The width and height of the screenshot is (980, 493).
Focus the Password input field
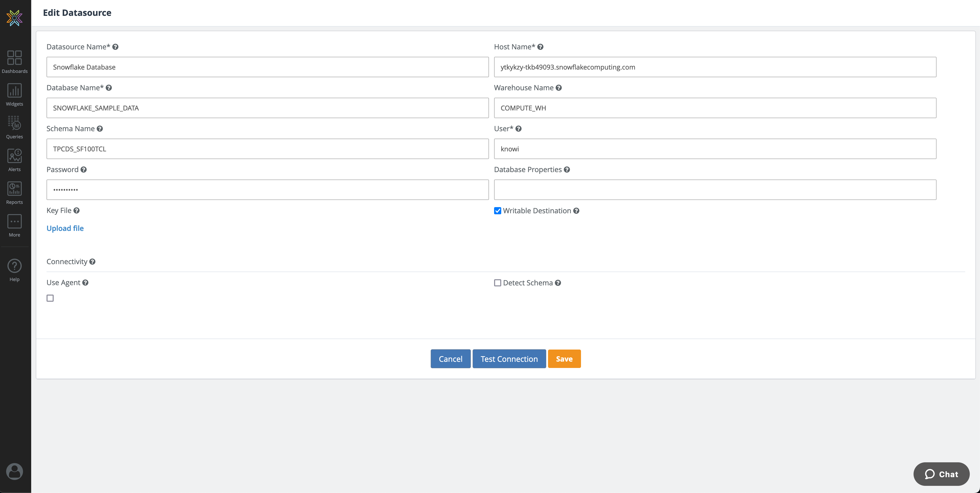pyautogui.click(x=267, y=190)
